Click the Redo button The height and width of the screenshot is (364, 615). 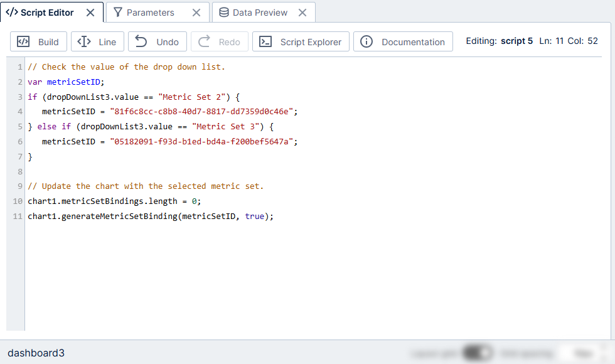[220, 42]
